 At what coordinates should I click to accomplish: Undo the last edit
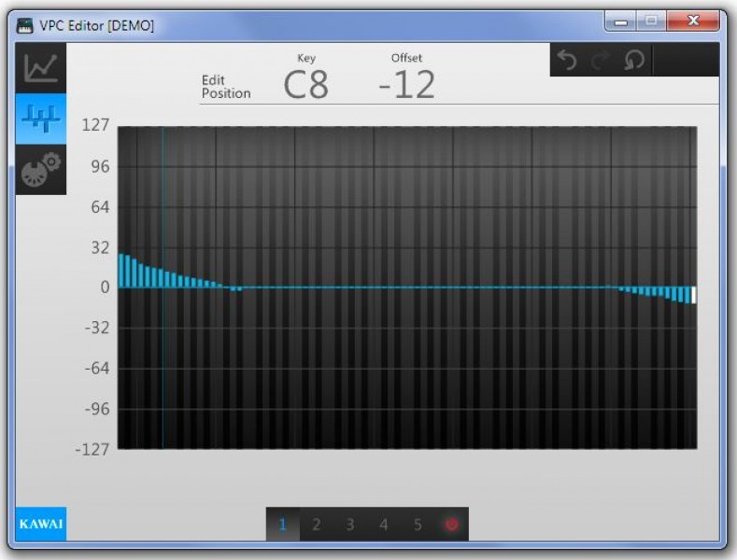click(567, 61)
